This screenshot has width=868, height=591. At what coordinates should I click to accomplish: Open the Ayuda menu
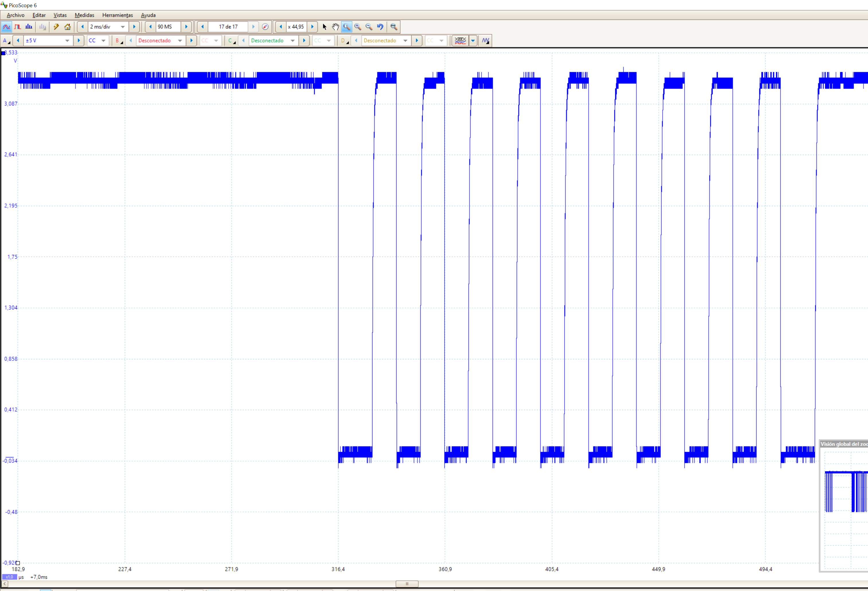coord(148,15)
